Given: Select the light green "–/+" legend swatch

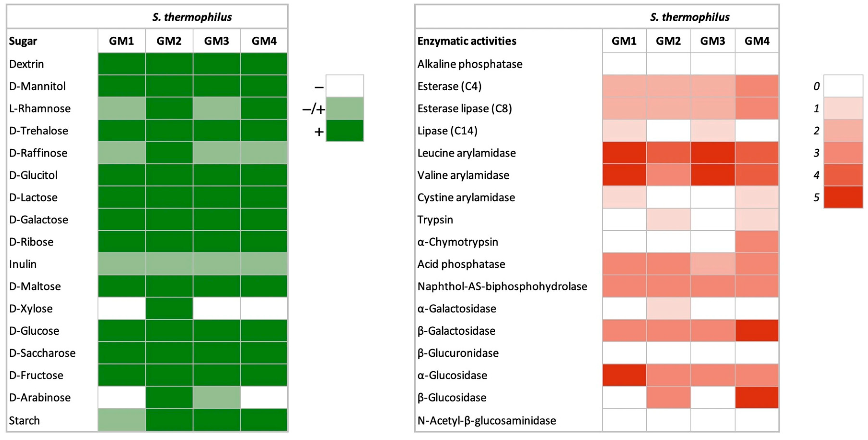Looking at the screenshot, I should coord(345,109).
